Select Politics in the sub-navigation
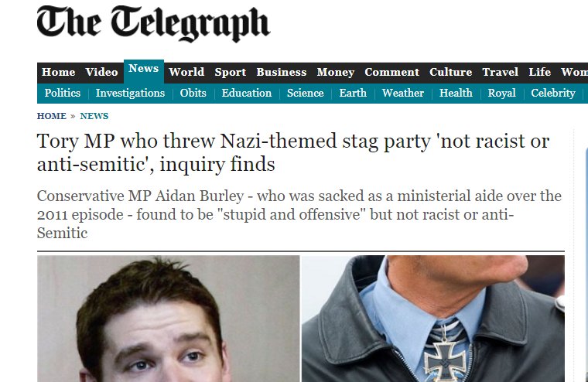This screenshot has height=382, width=588. coord(63,93)
